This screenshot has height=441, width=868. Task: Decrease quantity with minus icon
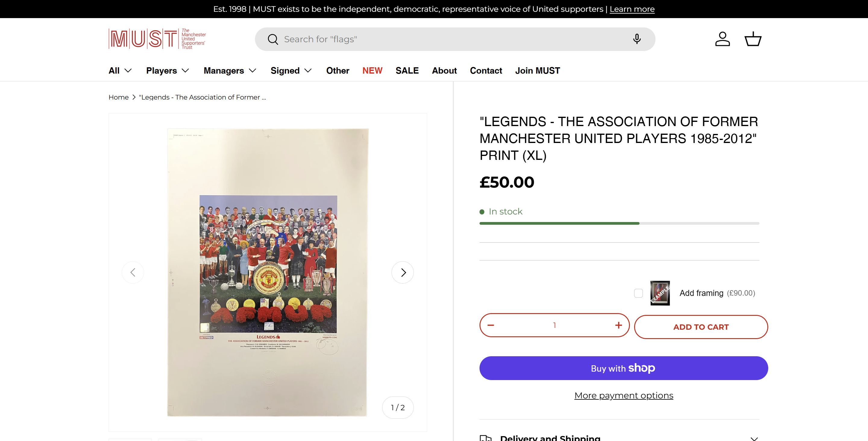coord(491,325)
